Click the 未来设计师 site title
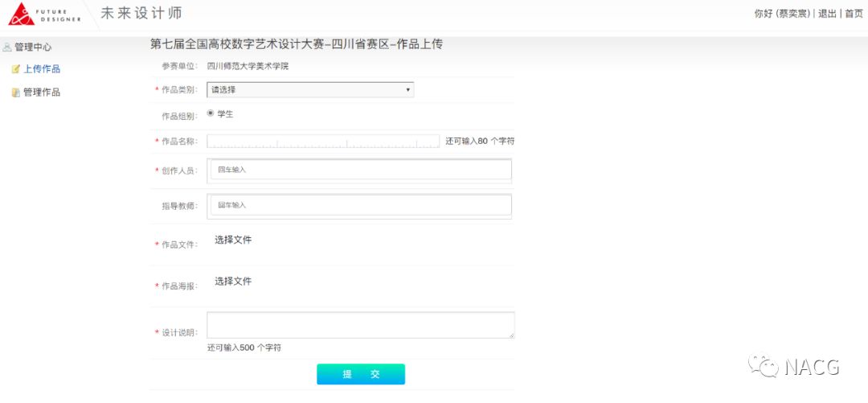868x403 pixels. coord(141,14)
